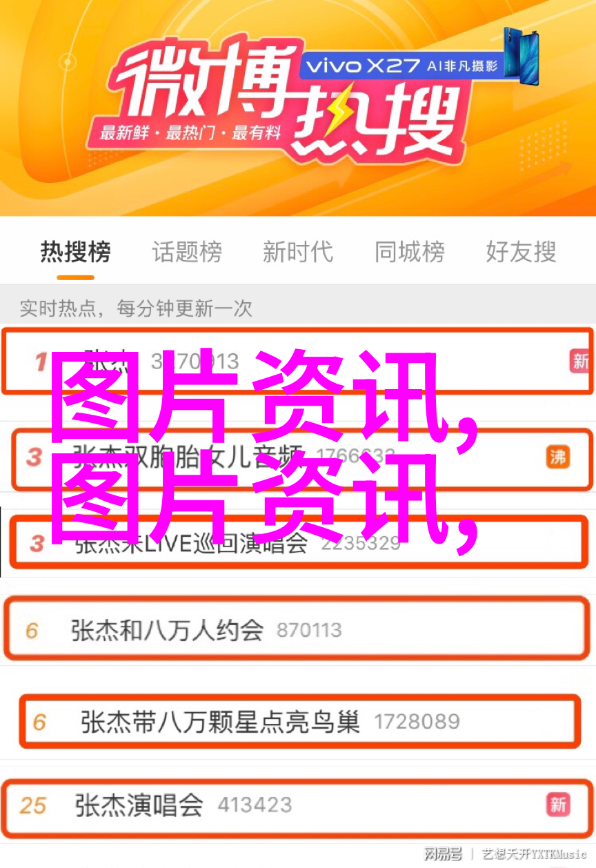Click the 网易号 watermark logo

[x=442, y=853]
